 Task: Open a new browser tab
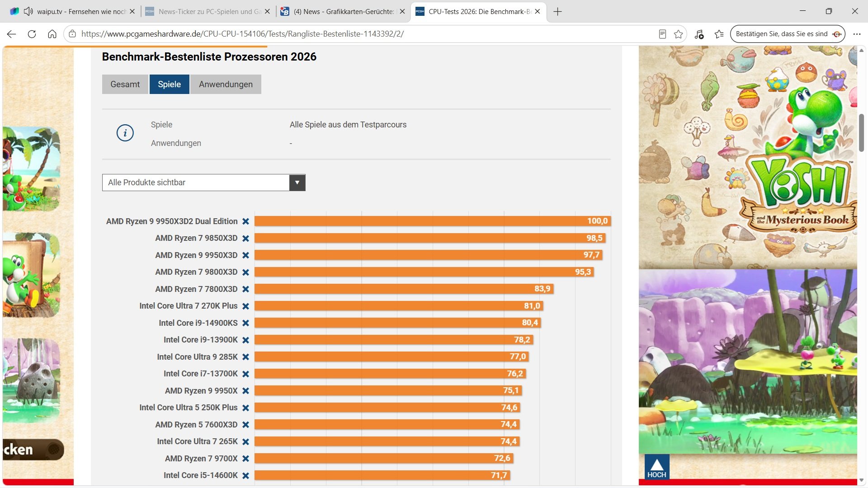pos(557,11)
